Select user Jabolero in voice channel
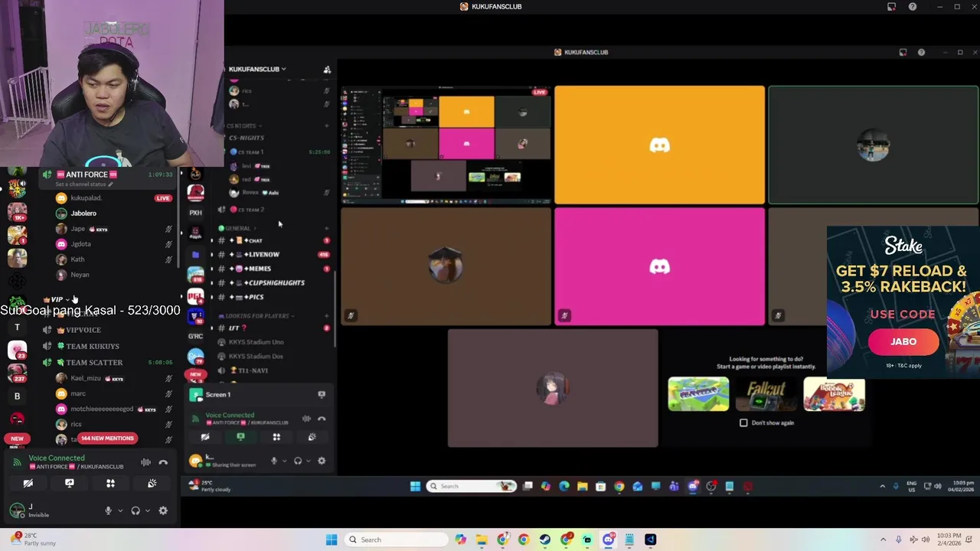Viewport: 980px width, 551px height. pos(83,214)
